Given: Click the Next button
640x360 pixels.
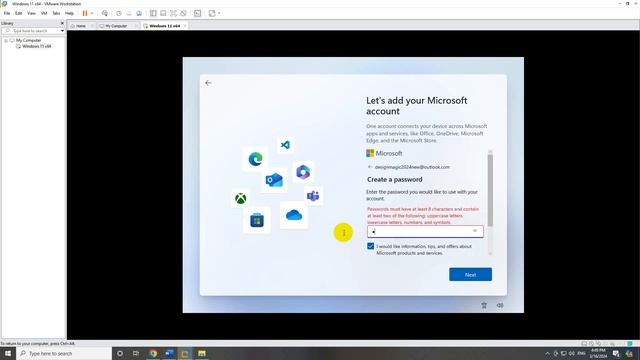Looking at the screenshot, I should [470, 275].
